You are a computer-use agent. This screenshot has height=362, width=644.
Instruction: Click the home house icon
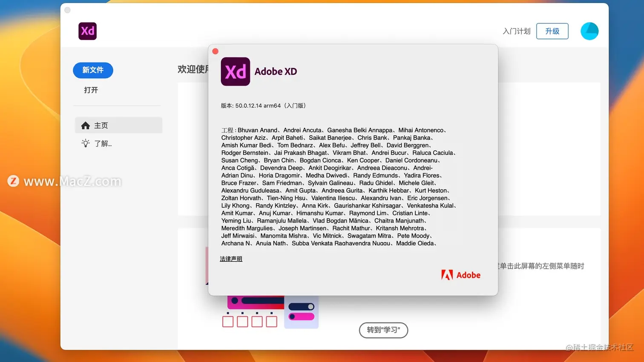tap(86, 125)
